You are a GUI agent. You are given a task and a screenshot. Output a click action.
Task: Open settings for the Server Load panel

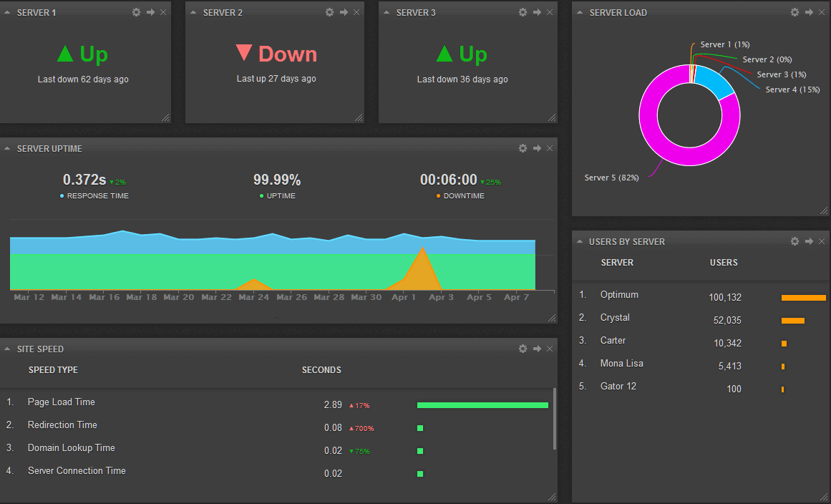pyautogui.click(x=794, y=11)
